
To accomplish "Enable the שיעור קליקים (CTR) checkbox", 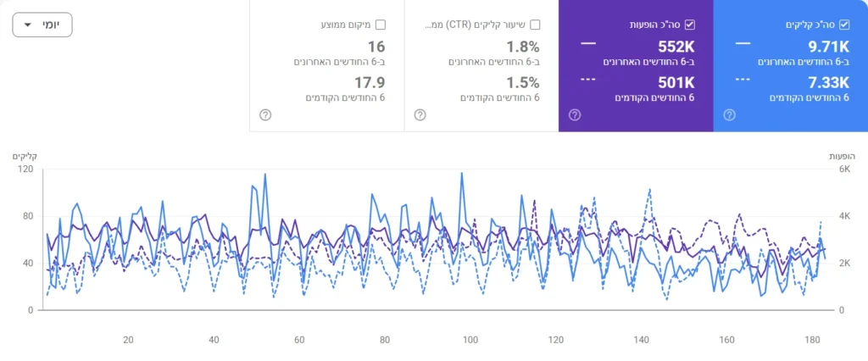I will pyautogui.click(x=535, y=25).
